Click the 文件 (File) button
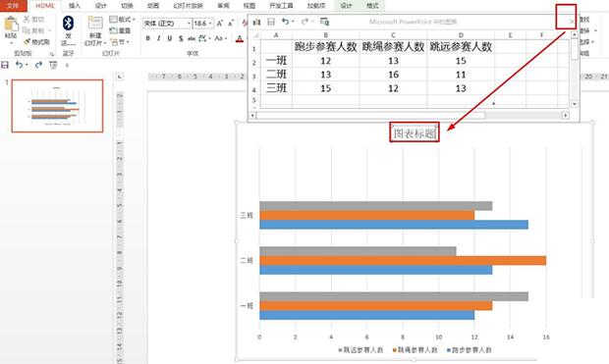 13,6
